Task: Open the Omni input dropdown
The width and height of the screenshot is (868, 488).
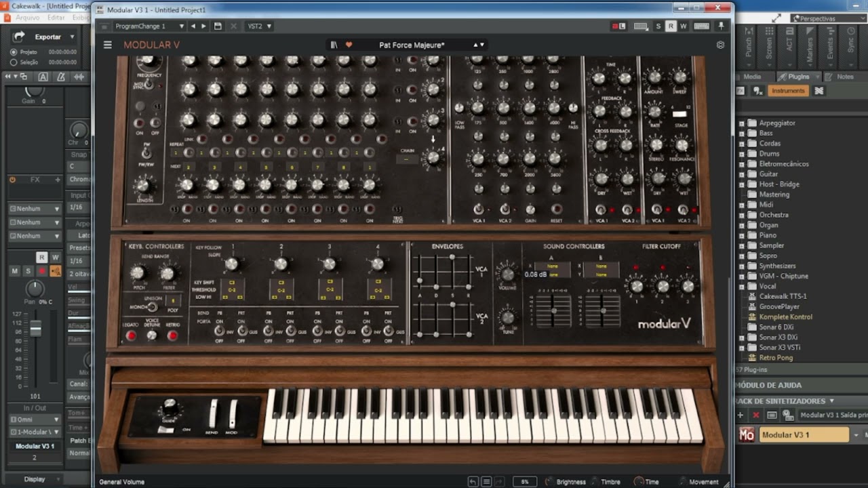Action: click(34, 420)
